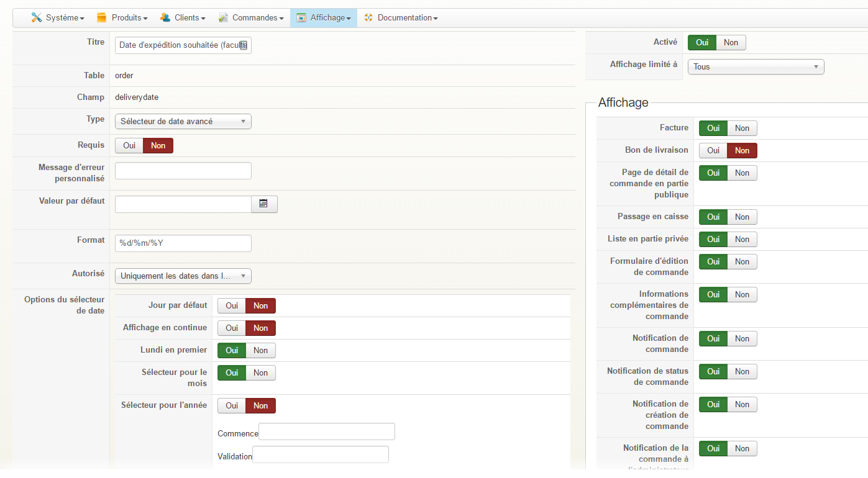The height and width of the screenshot is (478, 868).
Task: Disable Lundi en premier with Non
Action: tap(261, 350)
